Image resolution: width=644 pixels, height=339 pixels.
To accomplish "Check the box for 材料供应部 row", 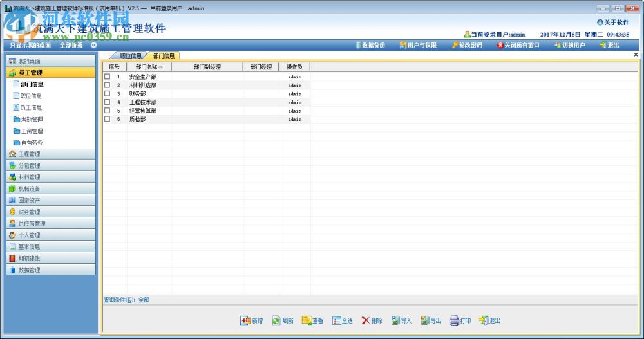I will (107, 85).
